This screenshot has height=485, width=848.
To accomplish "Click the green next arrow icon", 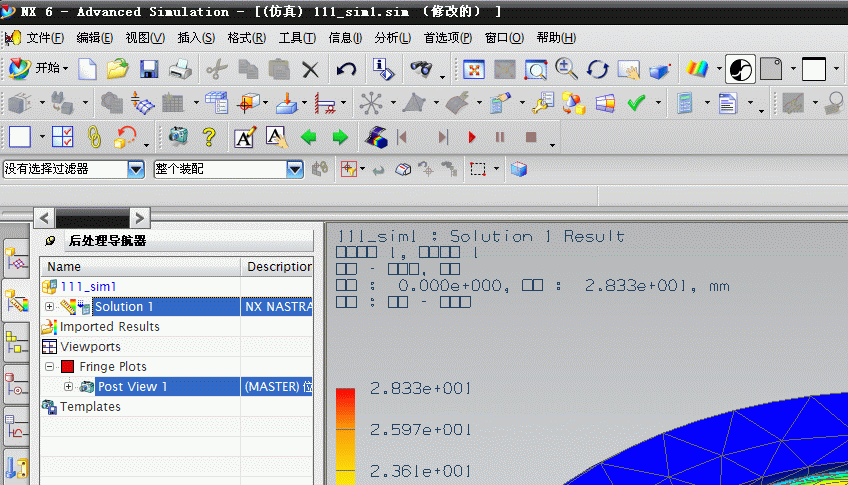I will [x=340, y=137].
